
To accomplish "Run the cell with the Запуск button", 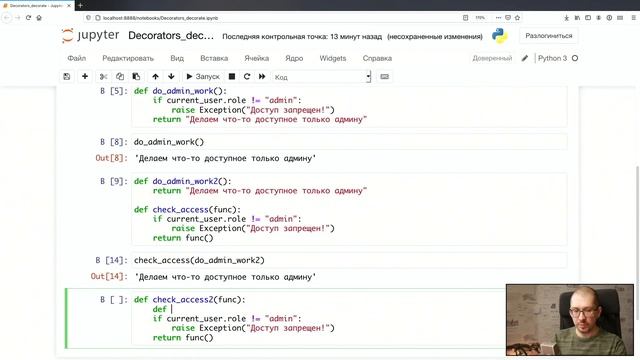I will click(x=203, y=77).
